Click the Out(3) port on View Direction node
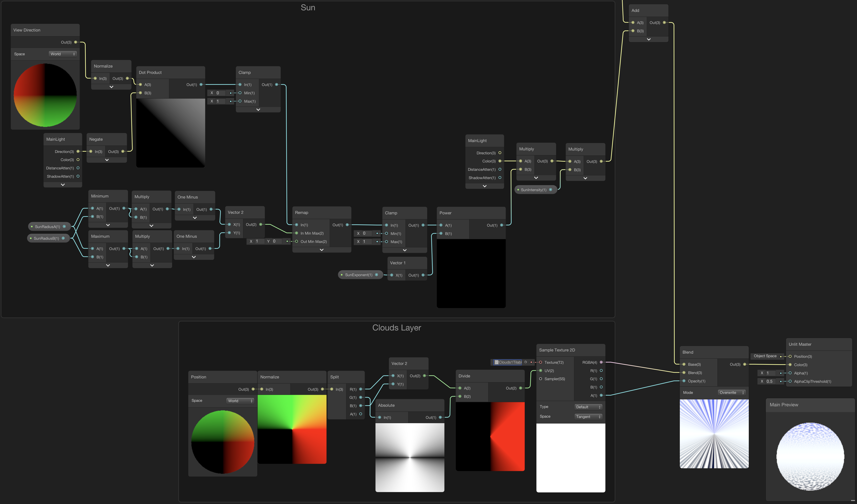Viewport: 857px width, 504px height. click(75, 42)
